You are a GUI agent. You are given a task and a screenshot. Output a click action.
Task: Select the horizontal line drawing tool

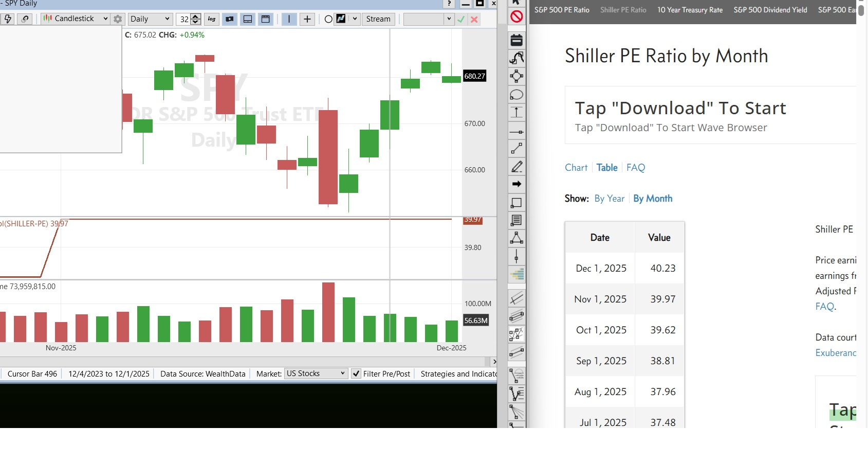point(516,132)
